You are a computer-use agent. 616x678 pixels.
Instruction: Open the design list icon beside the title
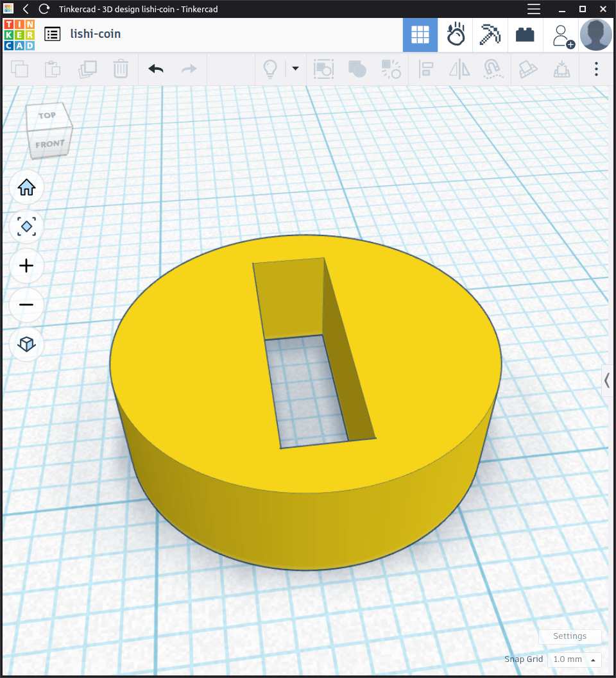point(53,35)
